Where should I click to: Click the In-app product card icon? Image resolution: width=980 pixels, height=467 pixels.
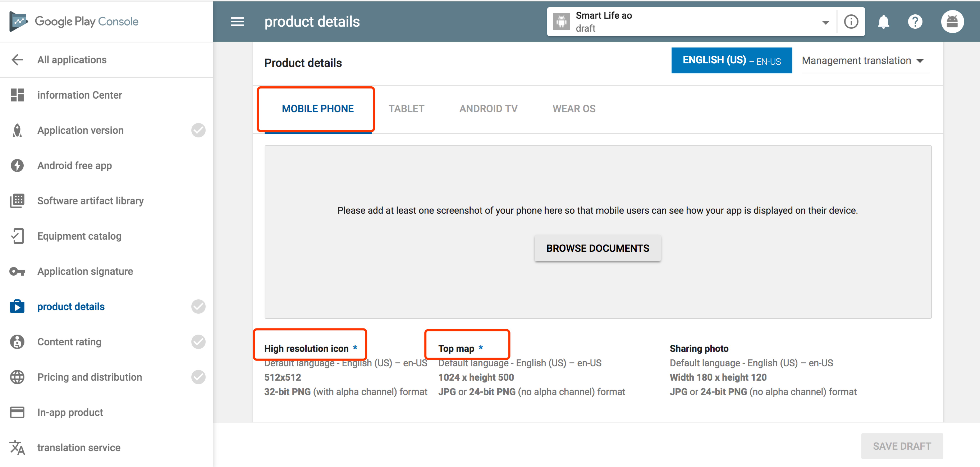click(17, 412)
